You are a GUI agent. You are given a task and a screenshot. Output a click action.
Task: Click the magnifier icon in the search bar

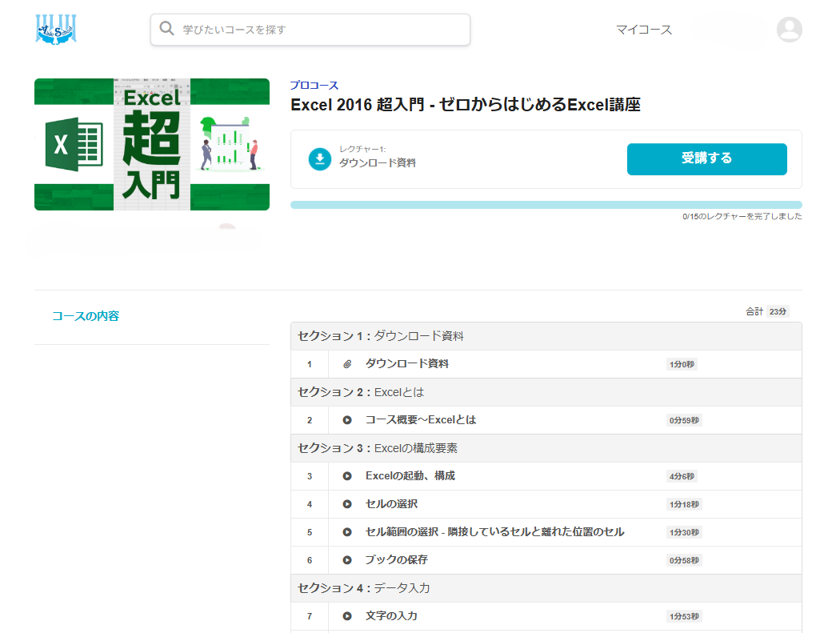(167, 29)
